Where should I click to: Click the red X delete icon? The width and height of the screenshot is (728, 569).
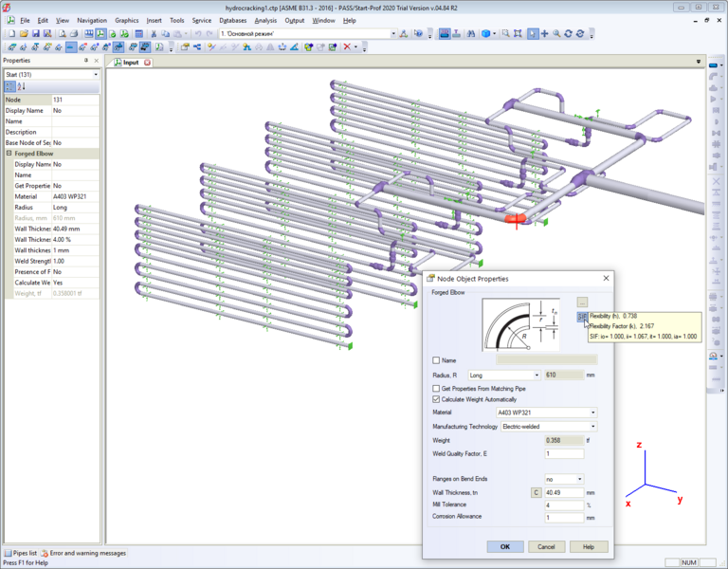[x=347, y=46]
